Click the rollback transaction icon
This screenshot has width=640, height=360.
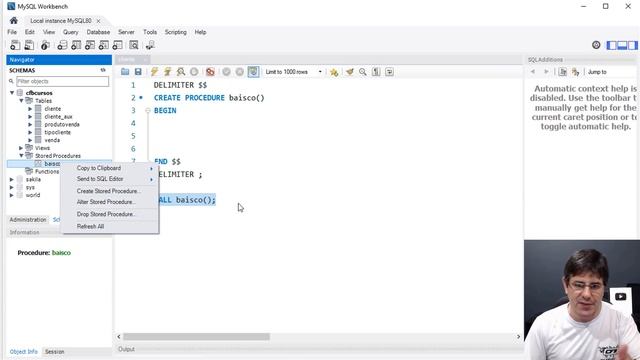[240, 72]
